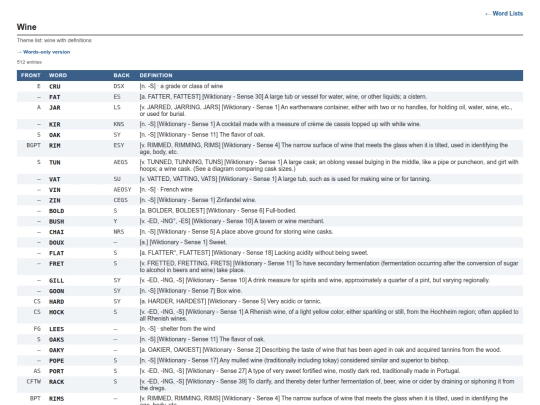Select the word POPE

point(56,361)
